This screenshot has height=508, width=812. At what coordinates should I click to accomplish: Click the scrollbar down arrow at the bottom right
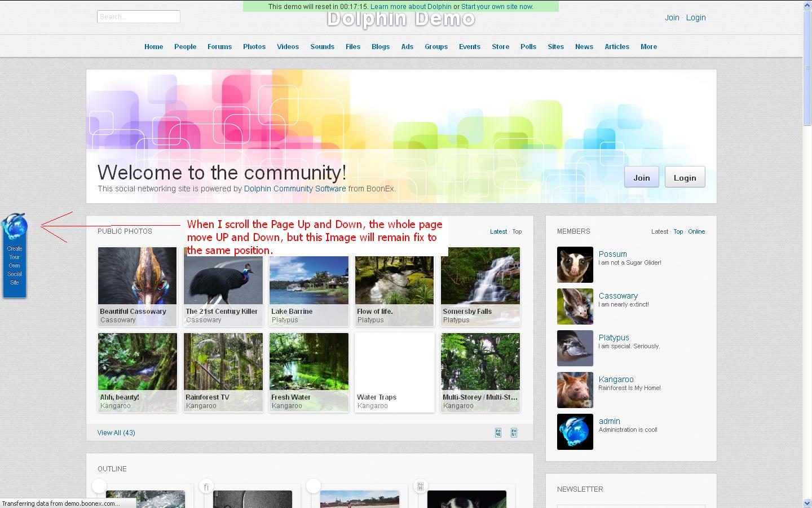pyautogui.click(x=807, y=503)
